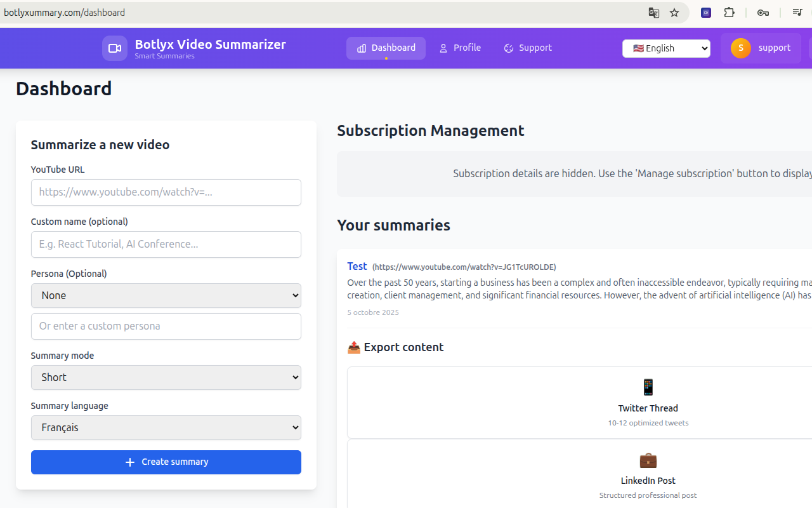This screenshot has width=812, height=508.
Task: Click the LinkedIn Post briefcase icon
Action: [648, 460]
